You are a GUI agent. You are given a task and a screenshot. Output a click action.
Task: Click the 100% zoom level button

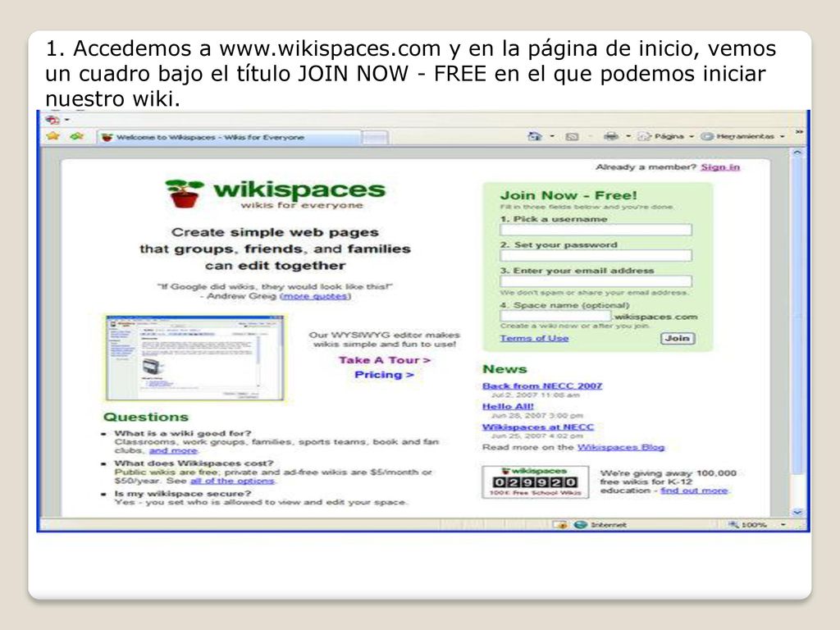[x=748, y=524]
